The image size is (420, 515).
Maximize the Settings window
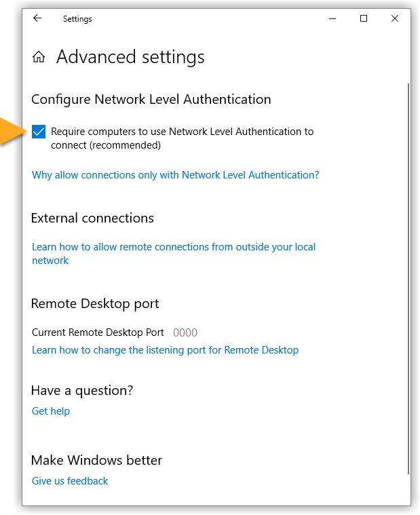tap(364, 19)
